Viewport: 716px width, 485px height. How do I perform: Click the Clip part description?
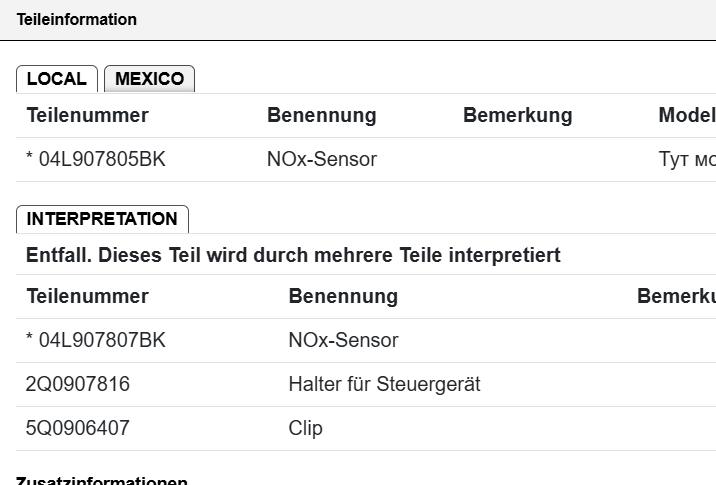(305, 428)
